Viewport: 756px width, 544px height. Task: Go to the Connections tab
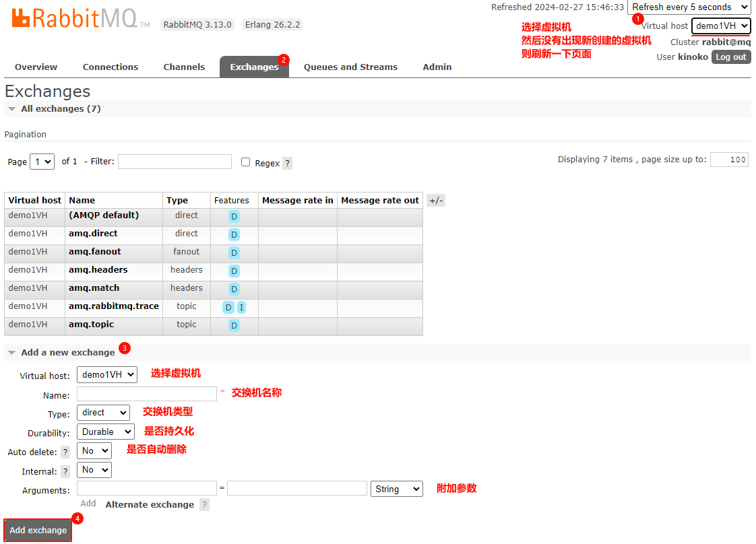[x=111, y=67]
